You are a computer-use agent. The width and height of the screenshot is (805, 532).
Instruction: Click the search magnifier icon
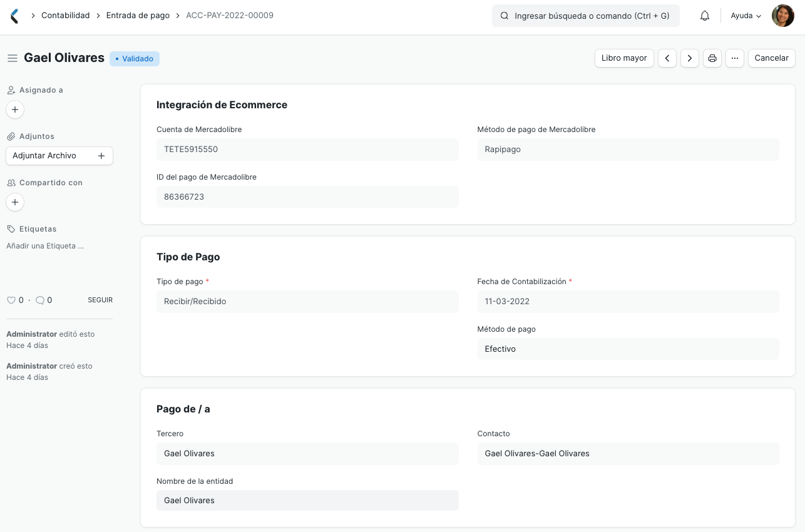pyautogui.click(x=504, y=16)
